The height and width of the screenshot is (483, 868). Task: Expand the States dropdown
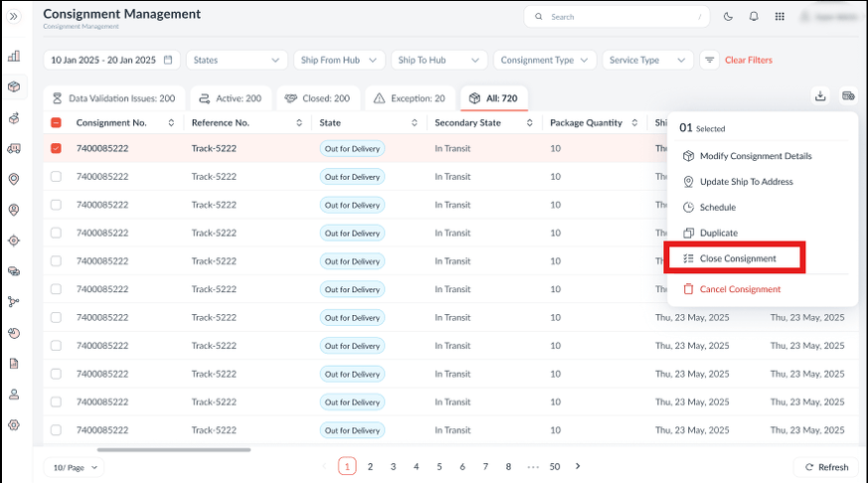(237, 60)
